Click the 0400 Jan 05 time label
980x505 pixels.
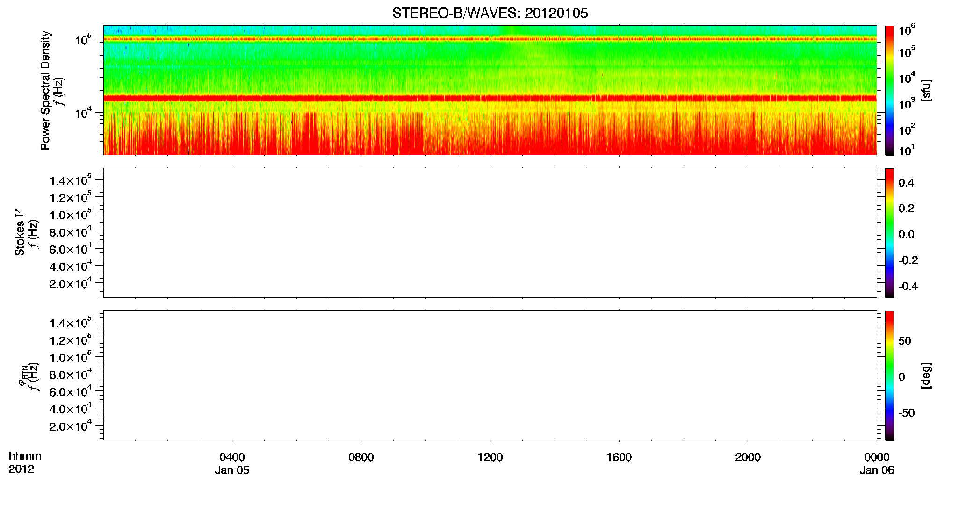click(x=232, y=463)
